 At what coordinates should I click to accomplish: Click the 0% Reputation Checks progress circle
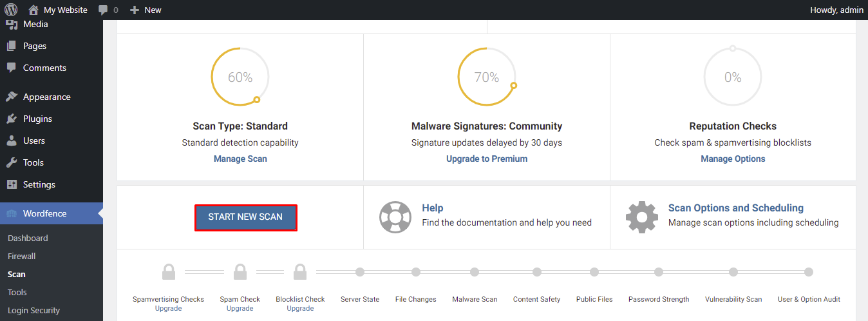pos(733,77)
